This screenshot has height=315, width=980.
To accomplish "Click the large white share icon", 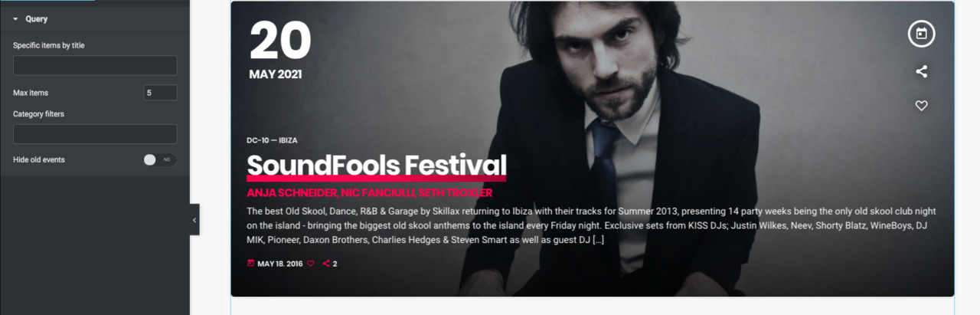I will 922,71.
